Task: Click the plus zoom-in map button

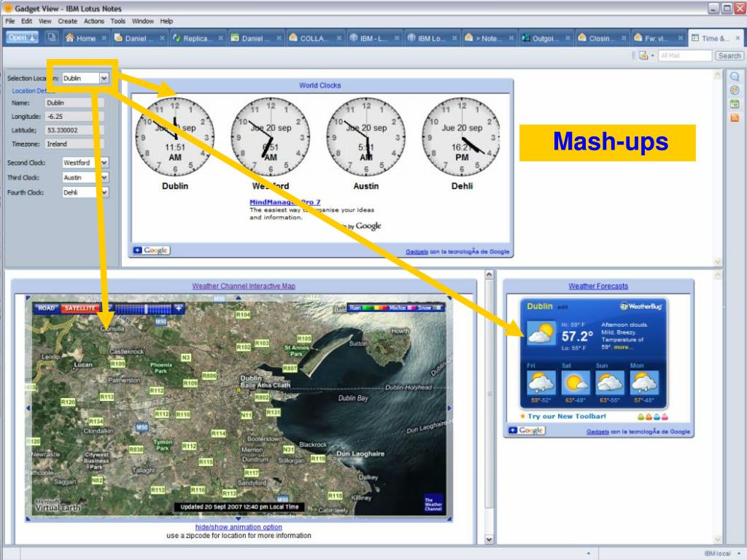Action: tap(179, 308)
